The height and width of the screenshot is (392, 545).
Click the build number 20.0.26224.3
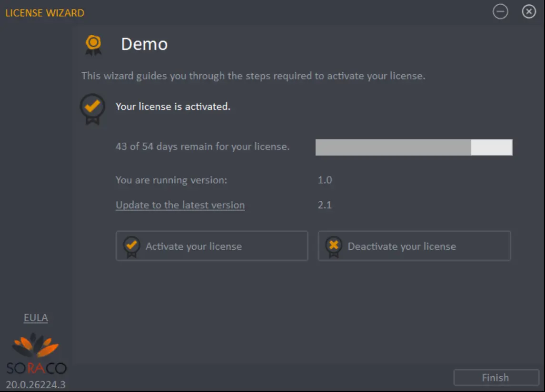35,385
